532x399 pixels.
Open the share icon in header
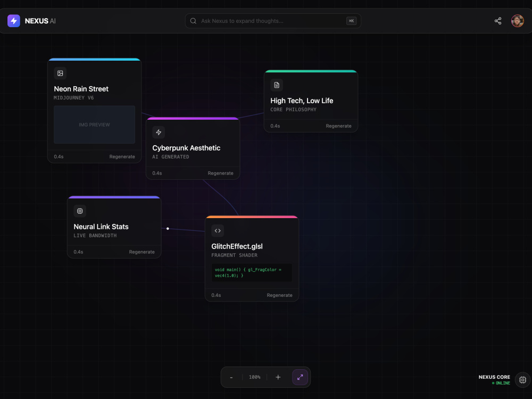click(498, 21)
